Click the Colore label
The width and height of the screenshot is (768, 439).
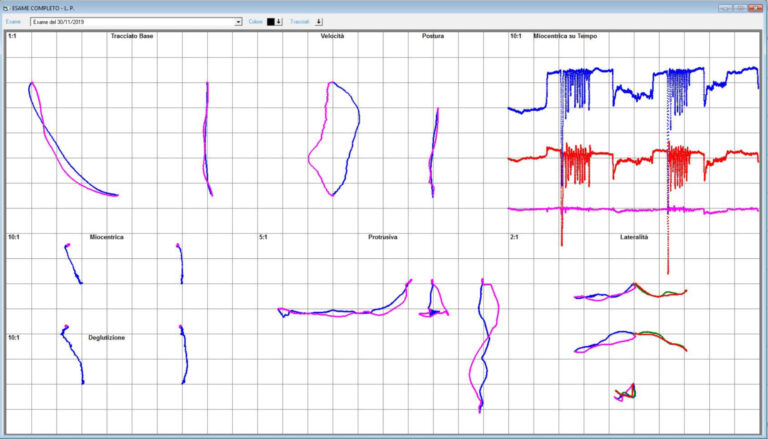coord(256,21)
